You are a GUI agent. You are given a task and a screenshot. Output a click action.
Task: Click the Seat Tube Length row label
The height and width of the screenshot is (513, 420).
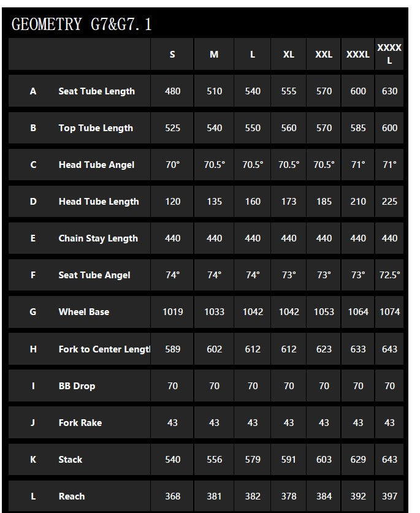[x=96, y=91]
